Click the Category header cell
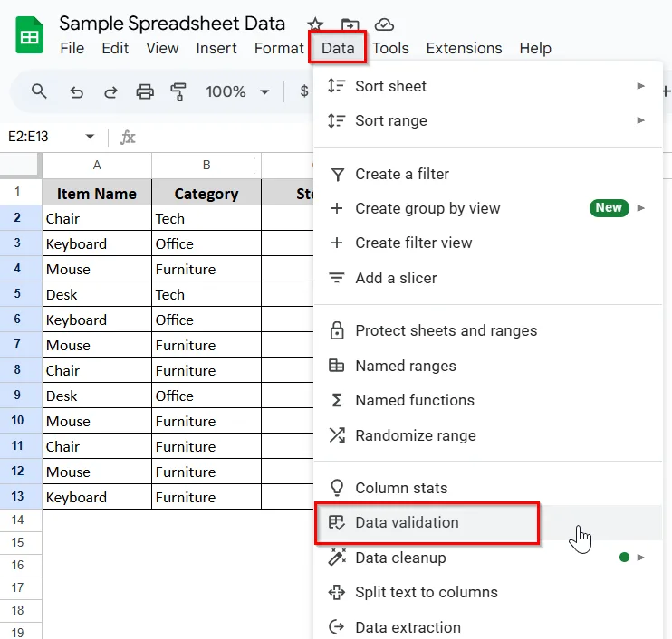The image size is (672, 639). click(206, 193)
